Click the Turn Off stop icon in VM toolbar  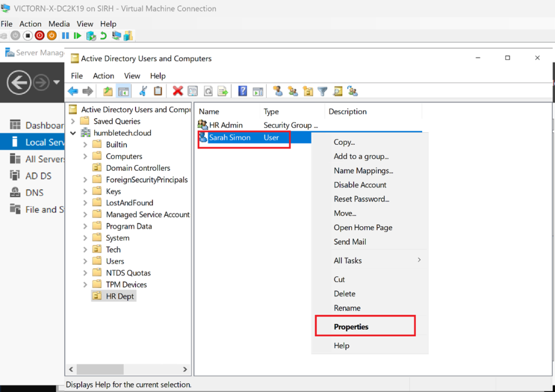coord(28,35)
